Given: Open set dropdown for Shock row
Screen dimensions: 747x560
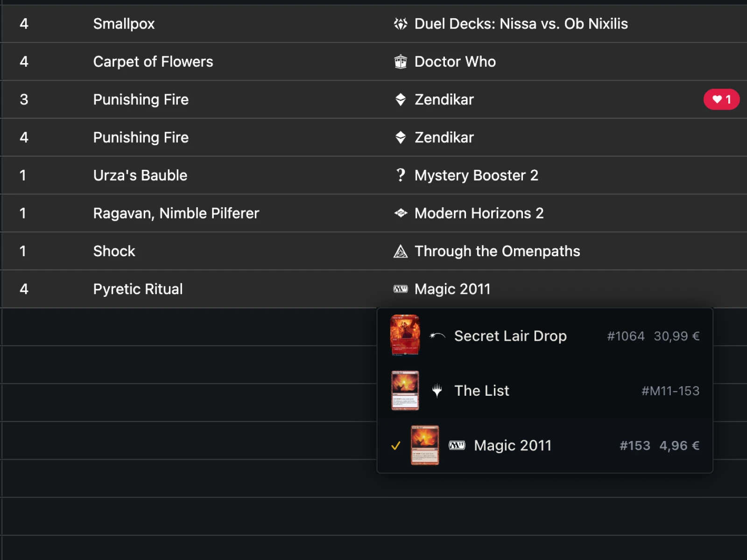Looking at the screenshot, I should [497, 252].
